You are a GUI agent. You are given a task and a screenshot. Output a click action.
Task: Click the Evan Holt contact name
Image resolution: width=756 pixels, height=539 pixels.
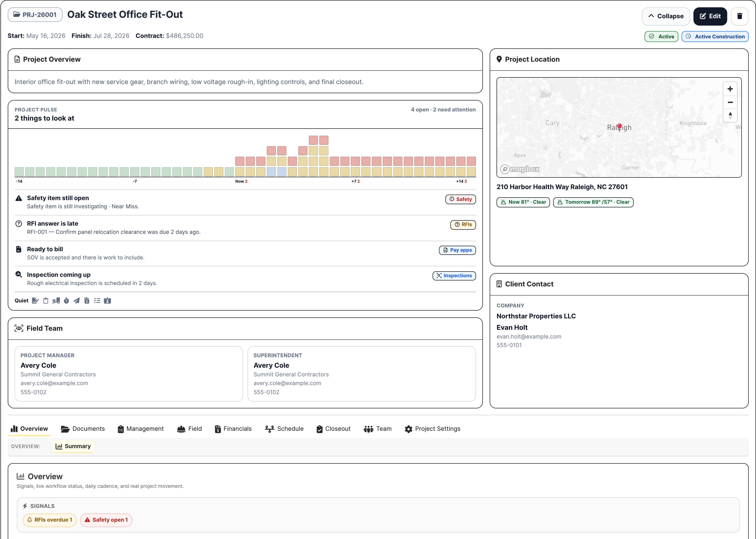point(512,328)
